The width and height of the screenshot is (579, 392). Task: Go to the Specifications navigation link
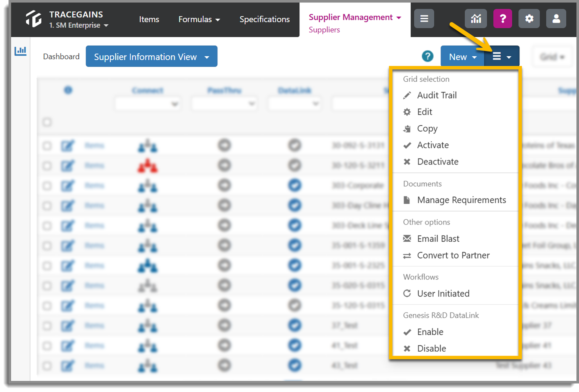click(264, 19)
